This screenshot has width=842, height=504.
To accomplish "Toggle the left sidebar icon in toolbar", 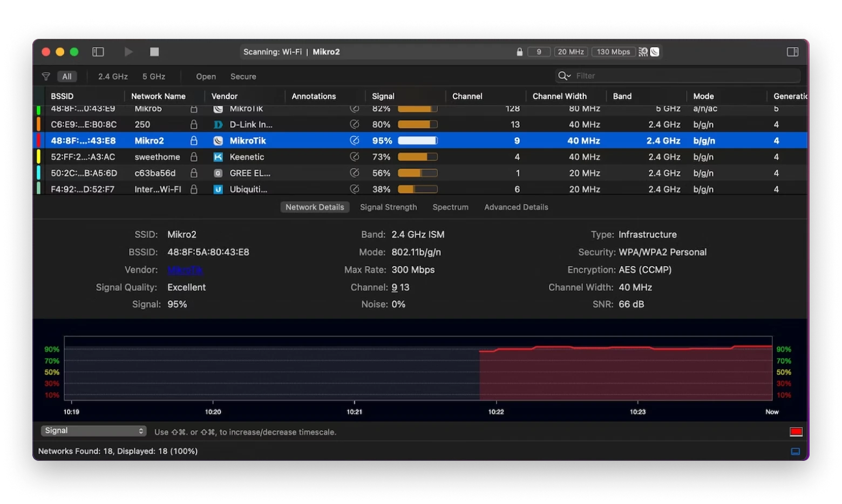I will (98, 52).
